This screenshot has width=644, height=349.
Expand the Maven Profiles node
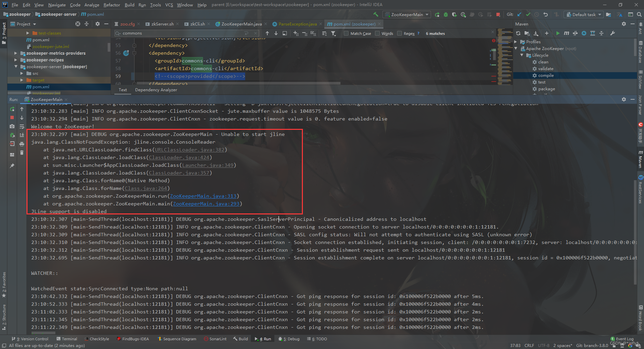(x=516, y=42)
